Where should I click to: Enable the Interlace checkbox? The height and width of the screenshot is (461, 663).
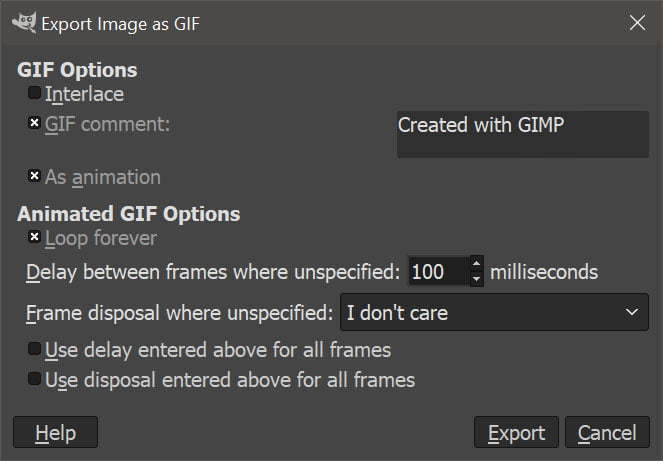click(x=34, y=93)
